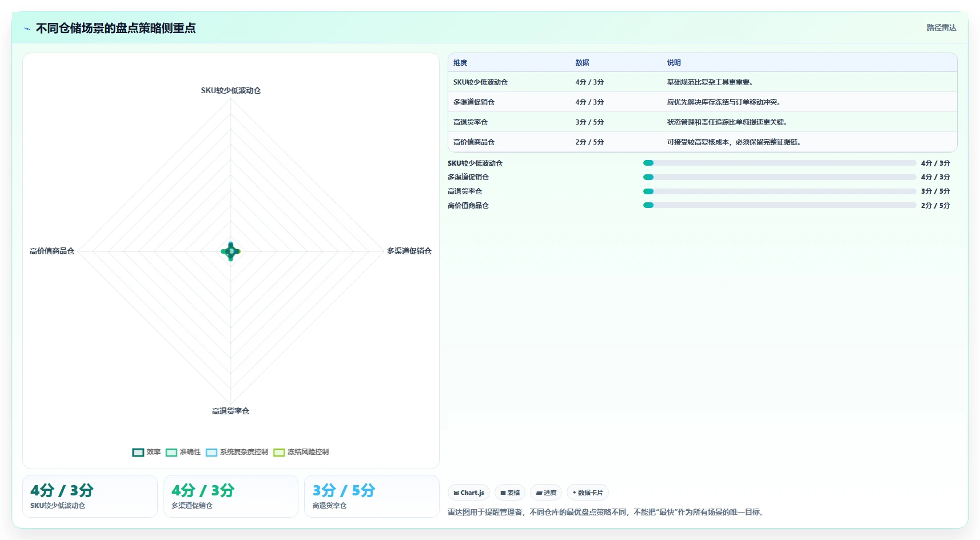The image size is (980, 540).
Task: Click the SKU较少低波动仓 radar axis label
Action: click(x=231, y=90)
